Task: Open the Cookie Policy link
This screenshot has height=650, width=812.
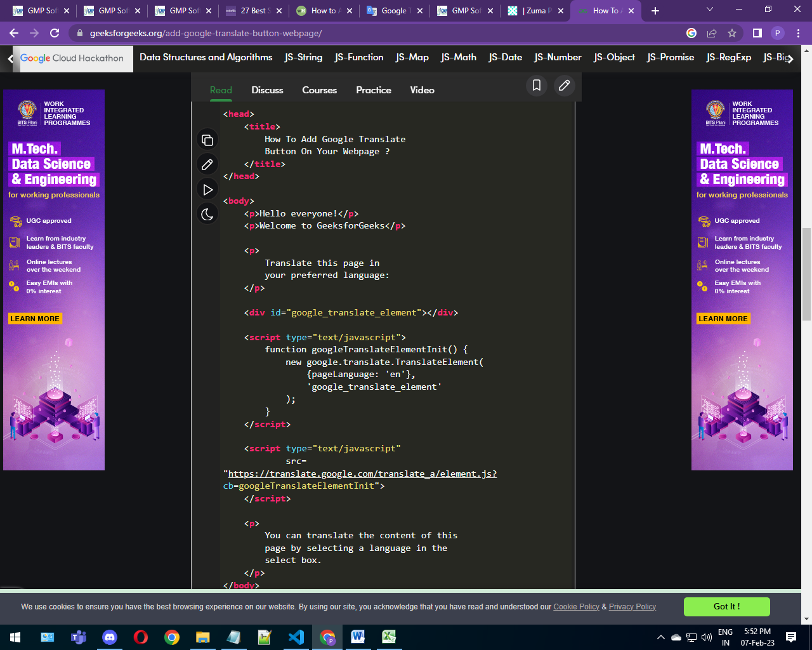Action: (576, 607)
